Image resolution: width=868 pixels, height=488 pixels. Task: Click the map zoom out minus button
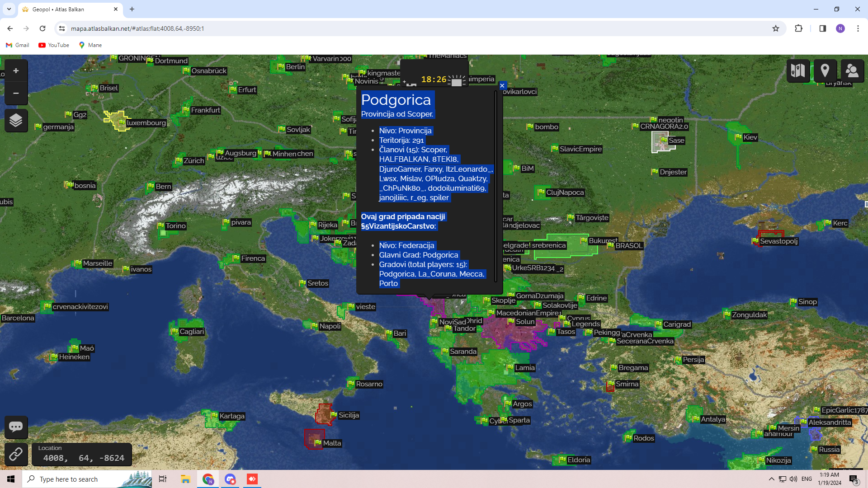coord(16,94)
